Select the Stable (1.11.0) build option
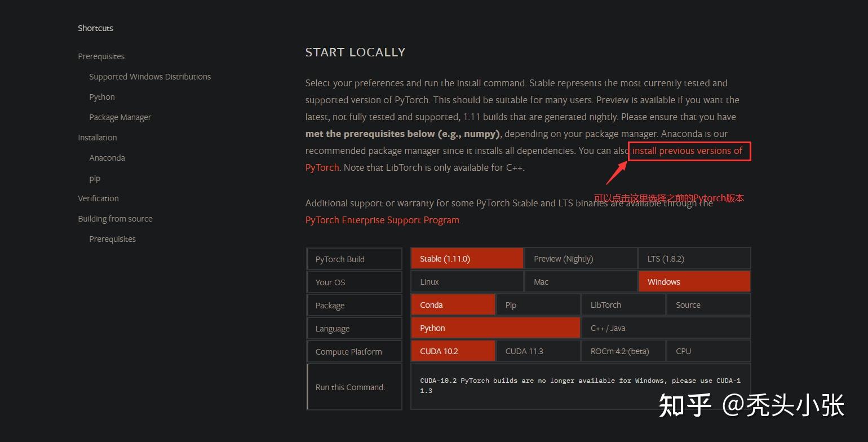 pos(467,258)
